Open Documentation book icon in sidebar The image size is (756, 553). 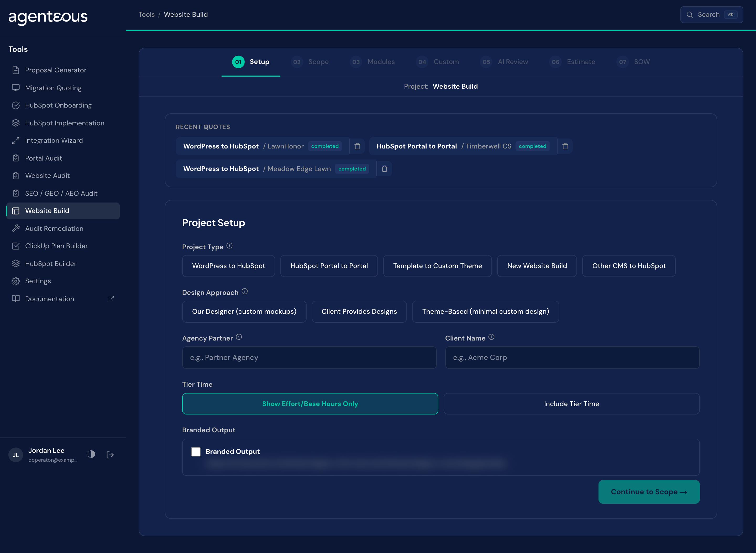coord(16,299)
